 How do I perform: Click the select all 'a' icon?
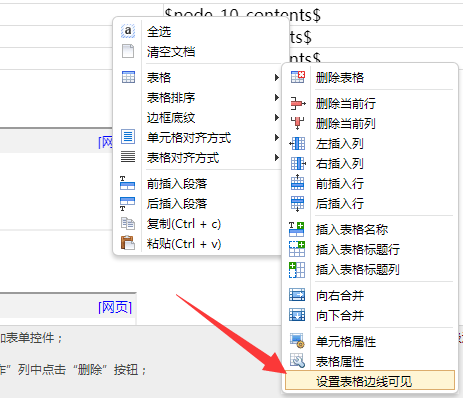(x=128, y=31)
